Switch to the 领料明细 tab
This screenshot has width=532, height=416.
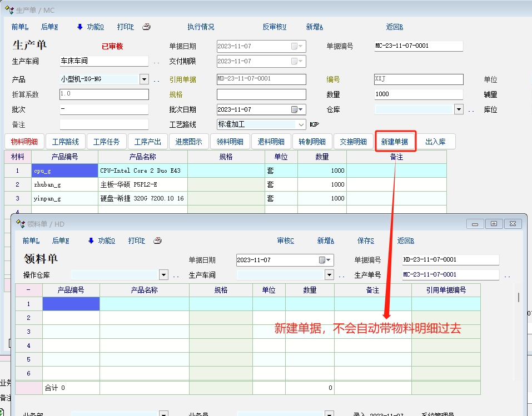pos(230,142)
